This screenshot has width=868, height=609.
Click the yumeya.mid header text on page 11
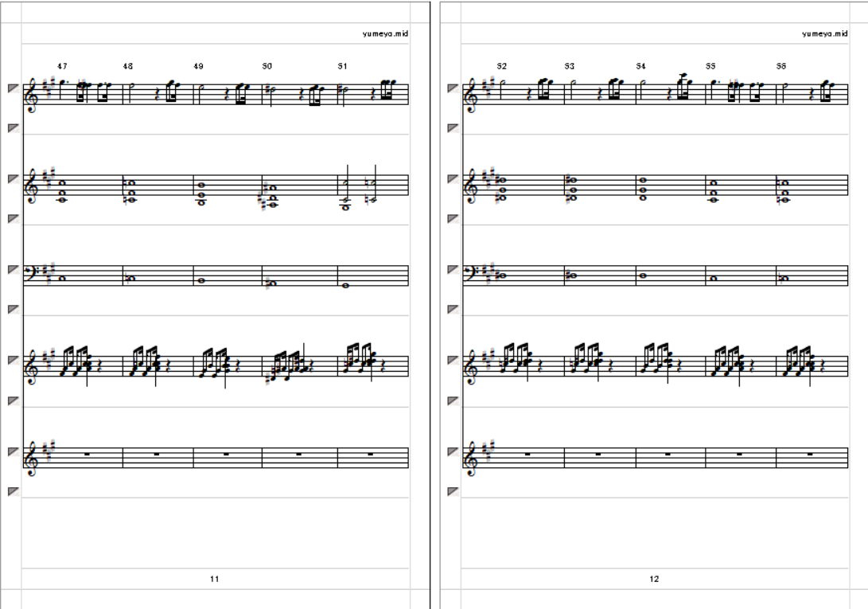385,33
